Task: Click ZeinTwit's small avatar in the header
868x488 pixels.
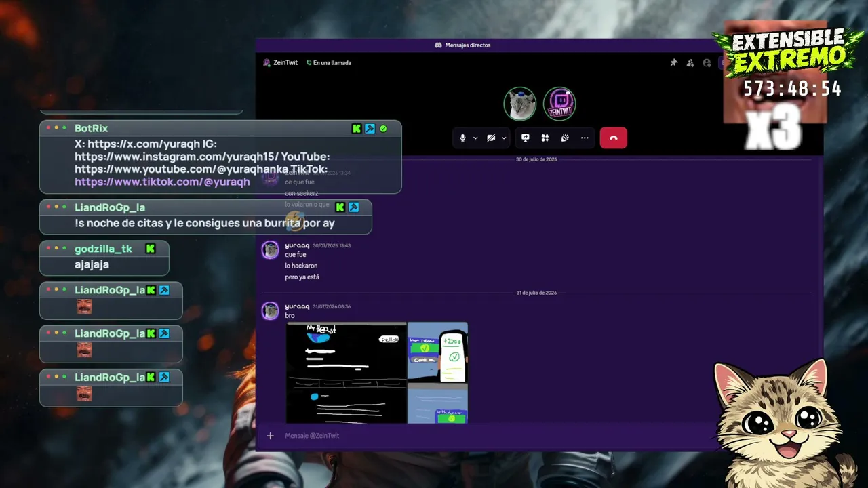Action: [x=267, y=62]
